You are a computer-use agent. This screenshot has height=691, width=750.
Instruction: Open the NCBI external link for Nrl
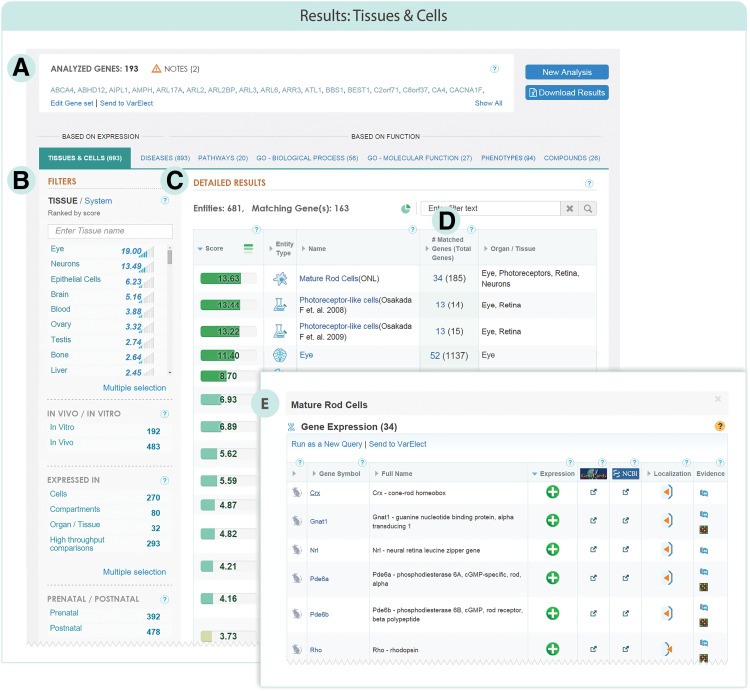coord(626,550)
